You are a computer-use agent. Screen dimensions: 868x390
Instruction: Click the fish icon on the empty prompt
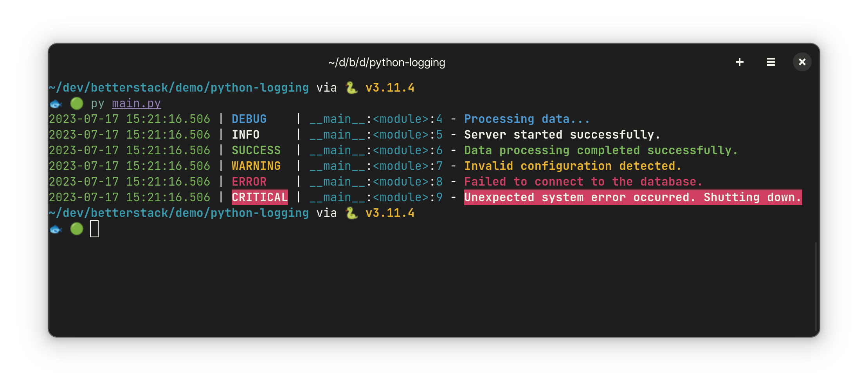tap(56, 229)
